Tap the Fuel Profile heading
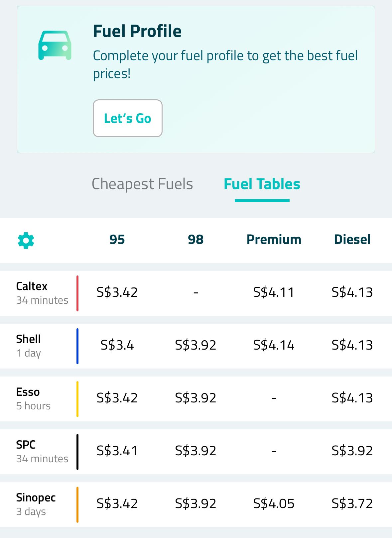 coord(137,31)
